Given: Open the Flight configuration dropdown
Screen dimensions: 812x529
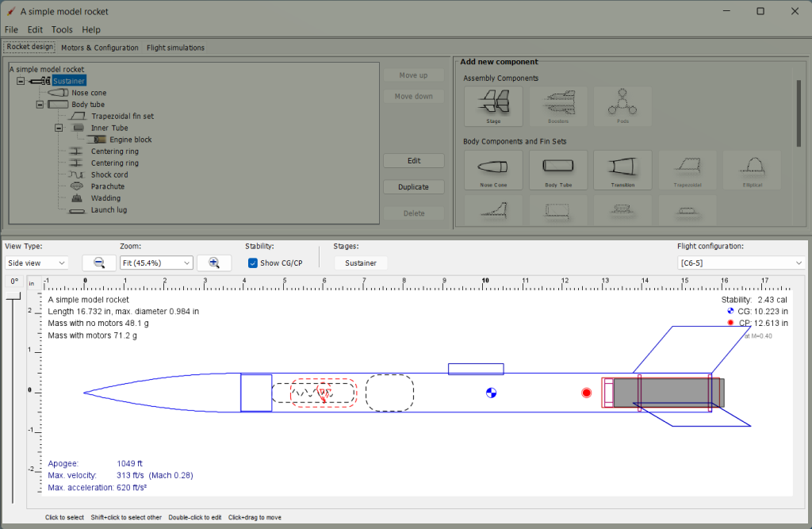Looking at the screenshot, I should (x=741, y=263).
